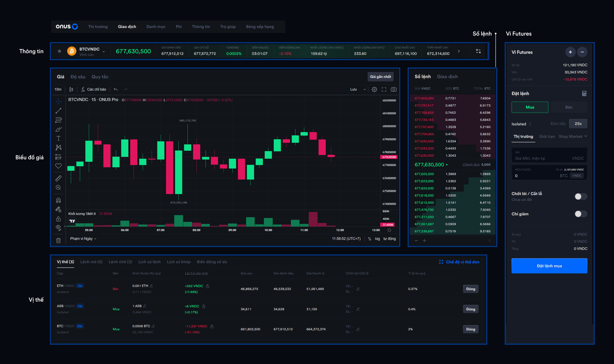The width and height of the screenshot is (614, 364).
Task: Click Đặt lệnh mua button
Action: pos(549,266)
